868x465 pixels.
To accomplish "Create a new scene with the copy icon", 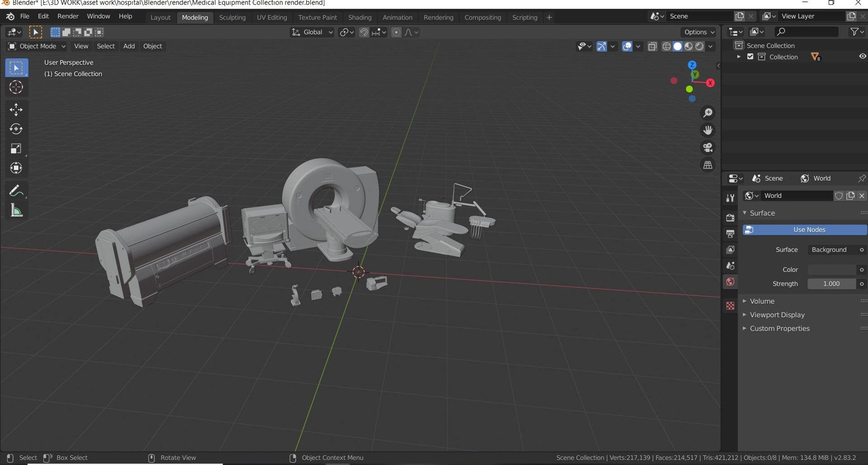I will click(x=740, y=16).
